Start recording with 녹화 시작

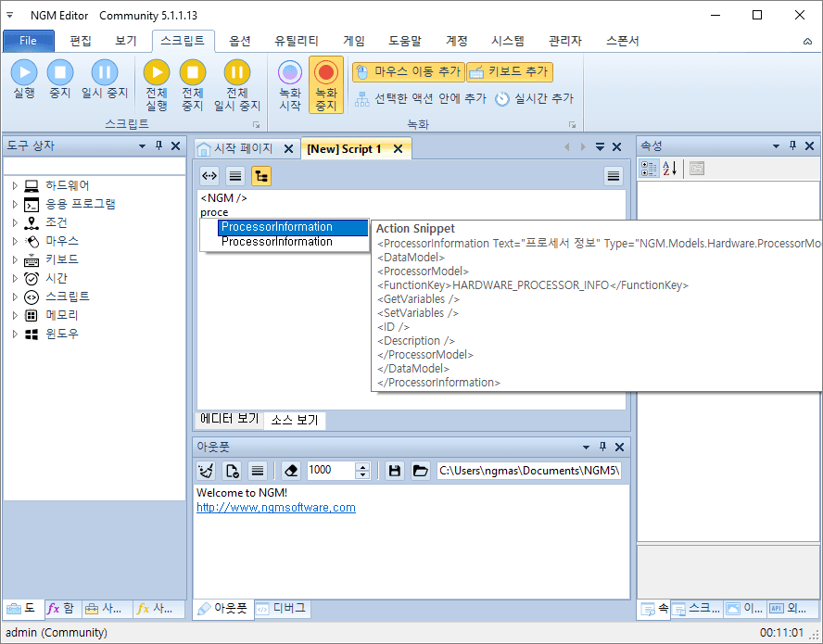(290, 85)
